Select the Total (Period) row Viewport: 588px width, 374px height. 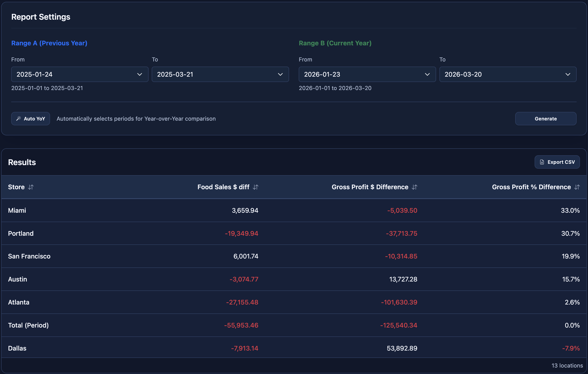pyautogui.click(x=294, y=325)
